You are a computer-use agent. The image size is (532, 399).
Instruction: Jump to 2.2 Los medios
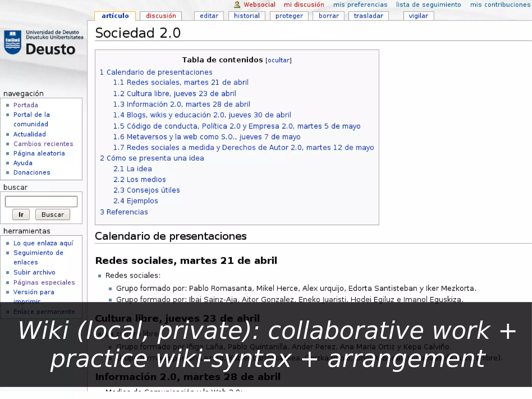pos(139,180)
